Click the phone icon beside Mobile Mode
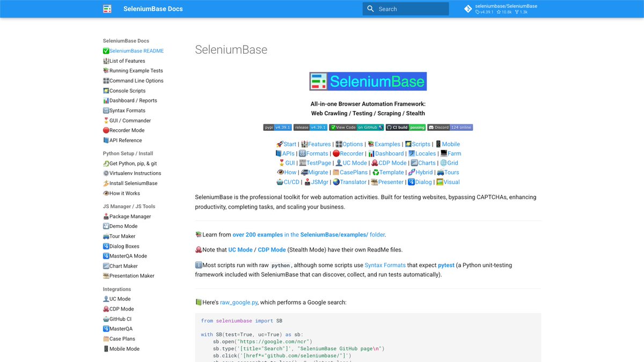The height and width of the screenshot is (362, 644). [106, 349]
